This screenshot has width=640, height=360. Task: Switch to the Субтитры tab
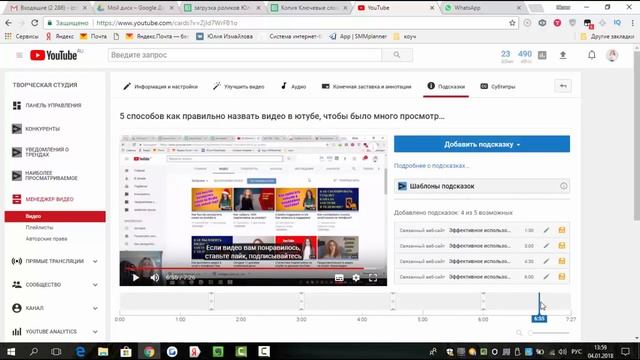pos(498,87)
